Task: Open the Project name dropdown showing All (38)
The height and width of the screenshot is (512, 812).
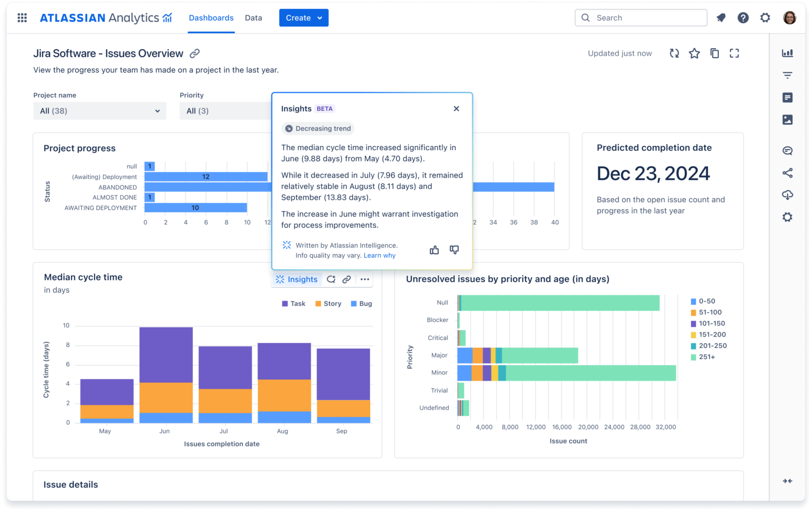Action: [x=99, y=111]
